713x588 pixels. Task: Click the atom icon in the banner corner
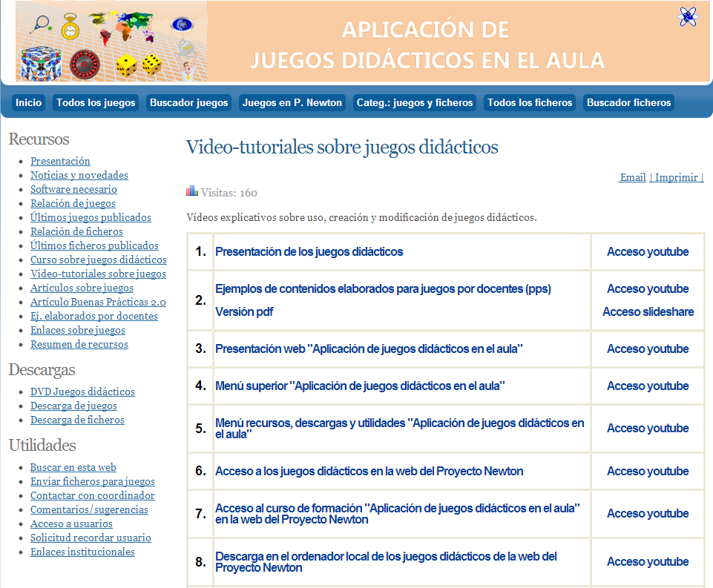point(688,16)
